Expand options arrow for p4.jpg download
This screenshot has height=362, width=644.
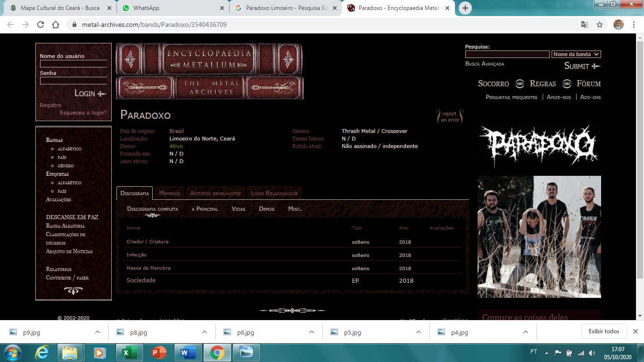pos(526,332)
